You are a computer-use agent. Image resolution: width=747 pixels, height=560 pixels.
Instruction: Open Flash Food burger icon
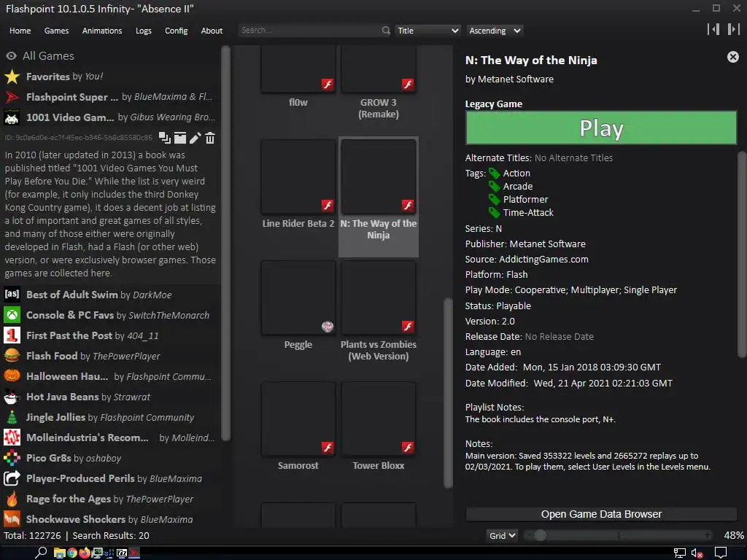[x=12, y=356]
